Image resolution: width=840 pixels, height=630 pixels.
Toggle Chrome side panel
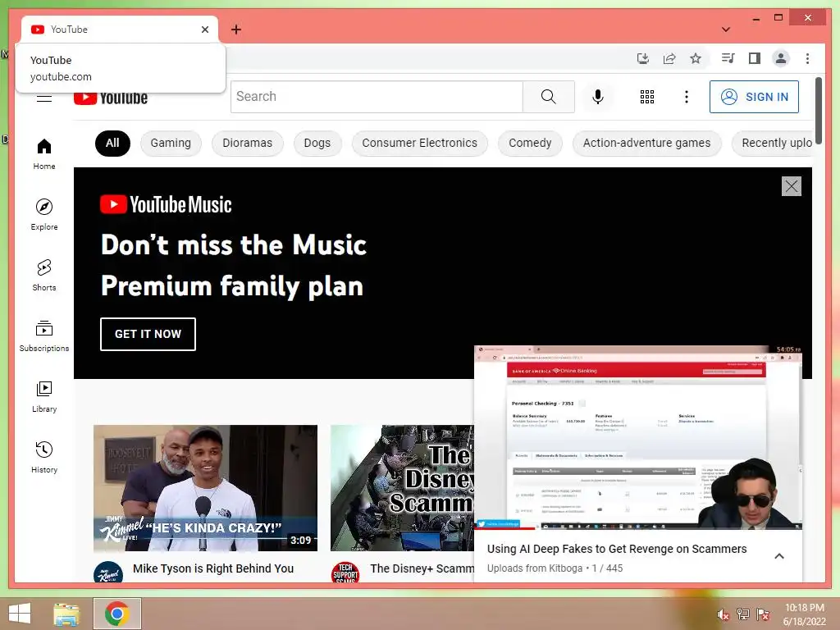click(755, 58)
